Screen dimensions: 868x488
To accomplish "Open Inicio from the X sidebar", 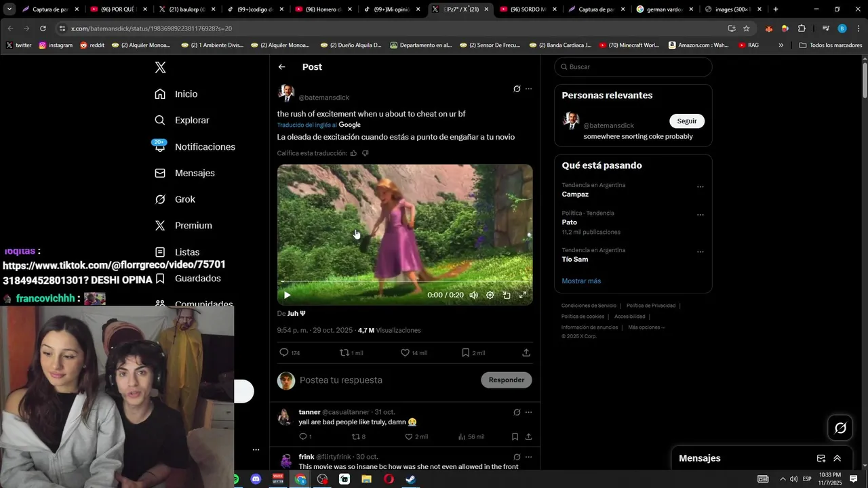I will (x=176, y=94).
